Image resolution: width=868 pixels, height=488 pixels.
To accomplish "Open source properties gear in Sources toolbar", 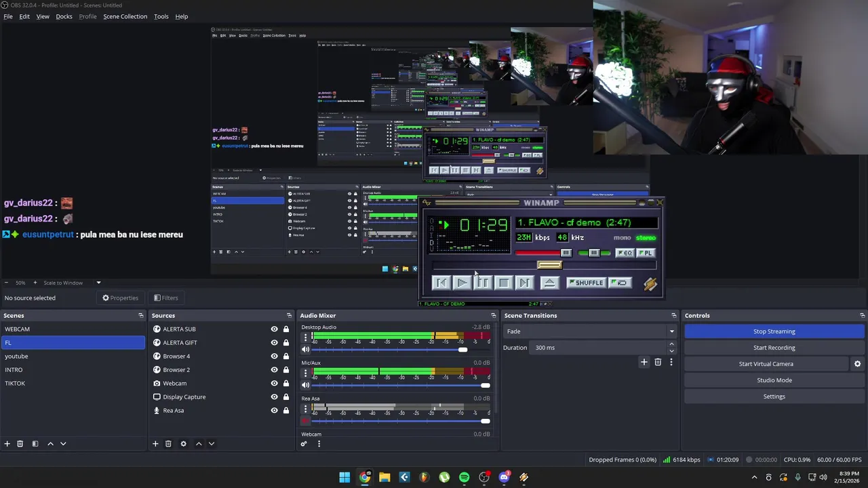I will point(183,444).
